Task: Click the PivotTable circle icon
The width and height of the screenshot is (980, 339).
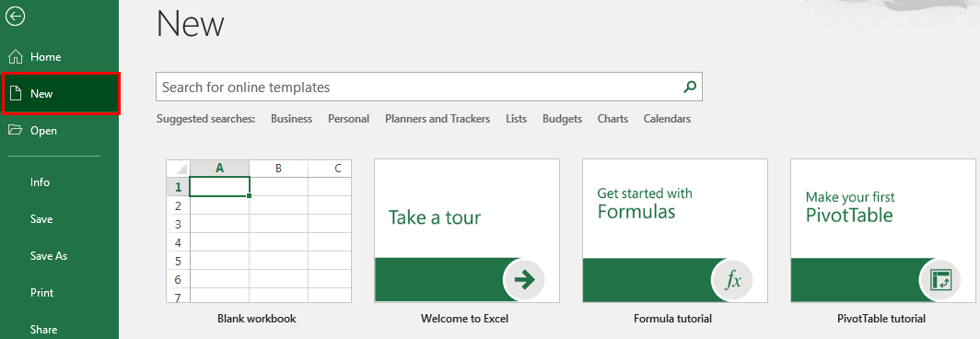Action: point(940,280)
